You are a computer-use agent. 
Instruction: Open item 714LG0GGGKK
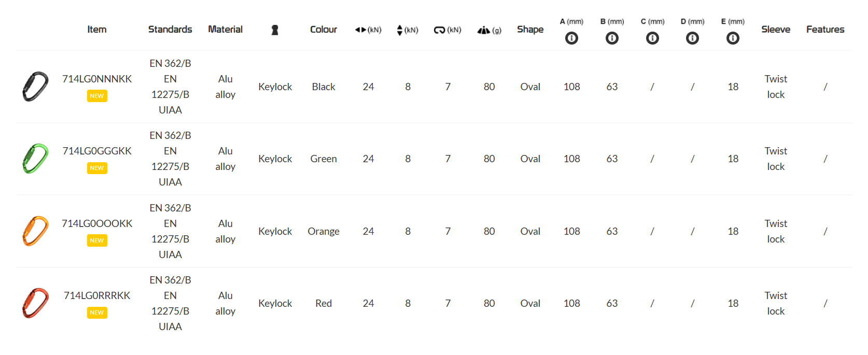[97, 151]
